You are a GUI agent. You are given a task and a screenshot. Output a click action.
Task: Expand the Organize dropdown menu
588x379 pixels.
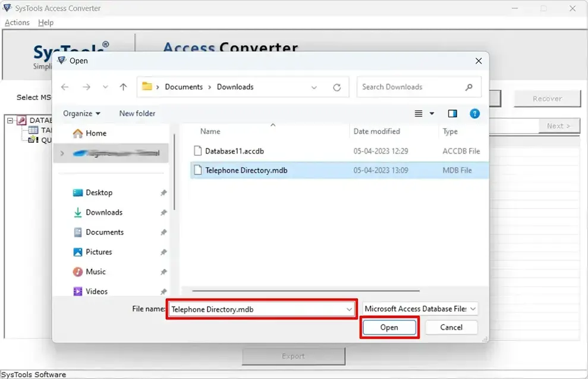coord(81,114)
